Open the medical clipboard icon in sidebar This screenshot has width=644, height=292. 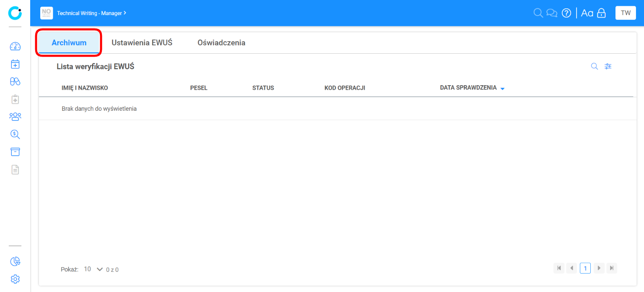pyautogui.click(x=15, y=99)
